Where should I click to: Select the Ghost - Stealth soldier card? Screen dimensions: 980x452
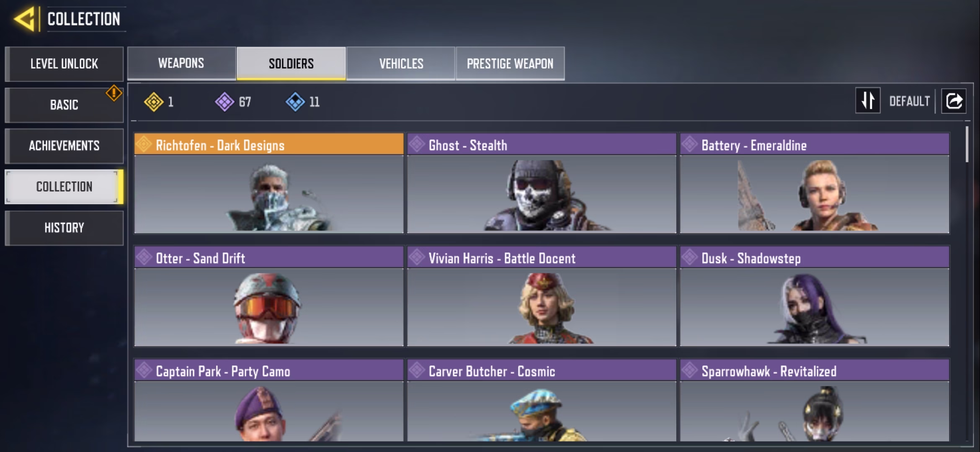point(542,183)
